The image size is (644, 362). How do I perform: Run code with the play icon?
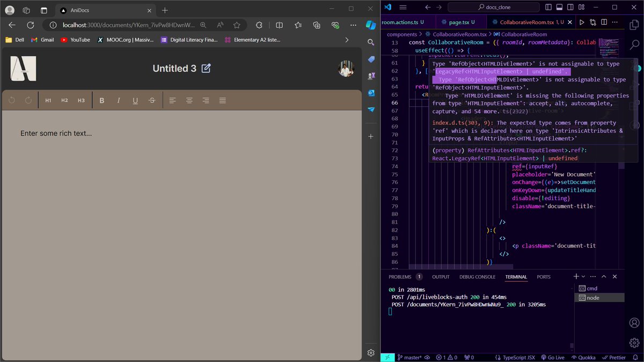tap(582, 22)
